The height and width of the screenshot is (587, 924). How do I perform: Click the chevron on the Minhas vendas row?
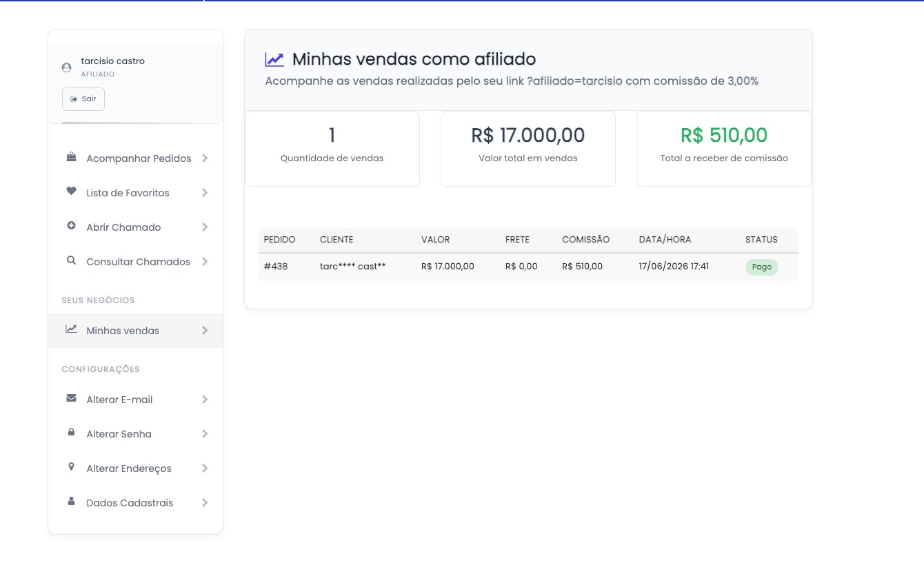pos(205,331)
